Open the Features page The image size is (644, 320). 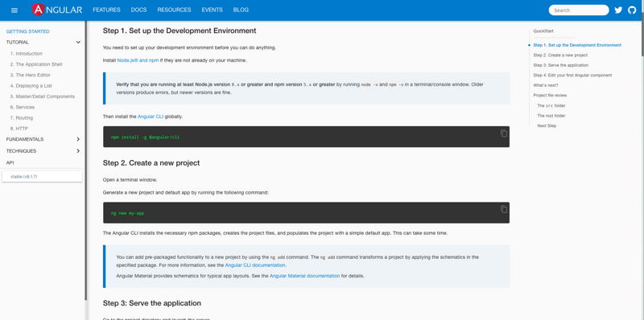[106, 10]
